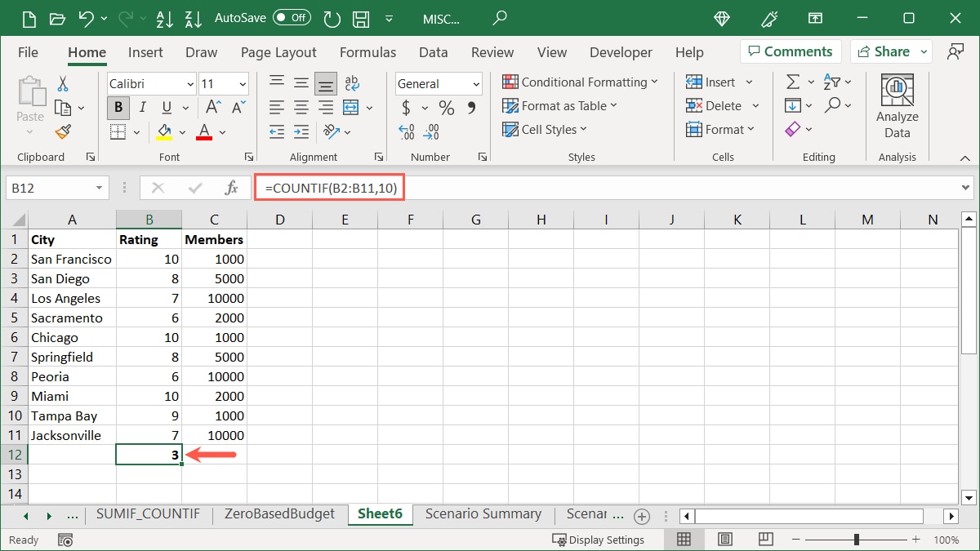Viewport: 980px width, 551px height.
Task: Open the Comments pane
Action: (x=790, y=51)
